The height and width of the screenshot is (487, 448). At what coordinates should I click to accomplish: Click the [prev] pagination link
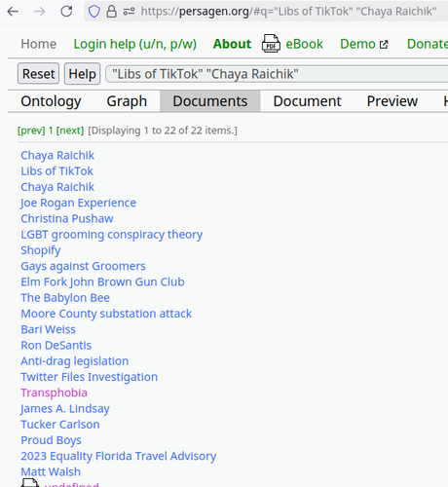pos(31,131)
